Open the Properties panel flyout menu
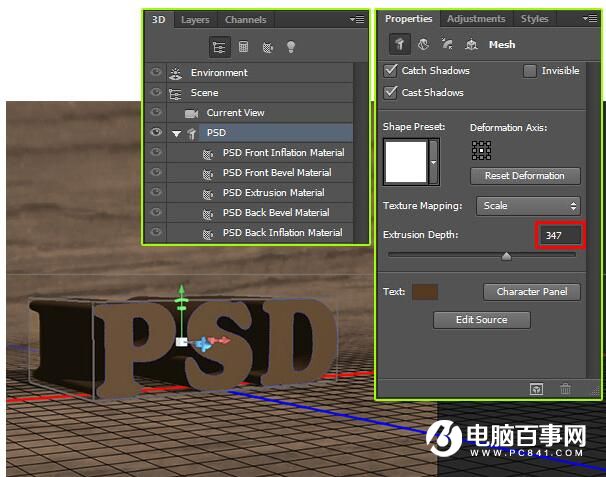 590,18
